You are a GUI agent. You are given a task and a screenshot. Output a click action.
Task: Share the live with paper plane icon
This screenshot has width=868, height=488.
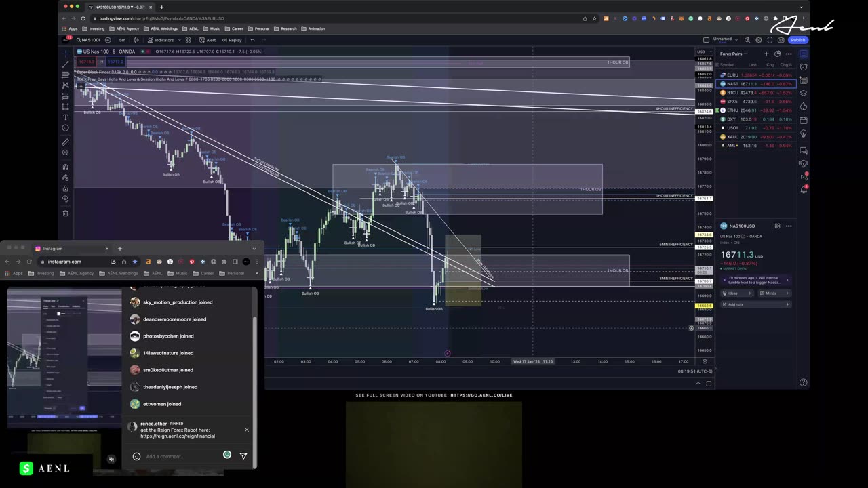(243, 456)
